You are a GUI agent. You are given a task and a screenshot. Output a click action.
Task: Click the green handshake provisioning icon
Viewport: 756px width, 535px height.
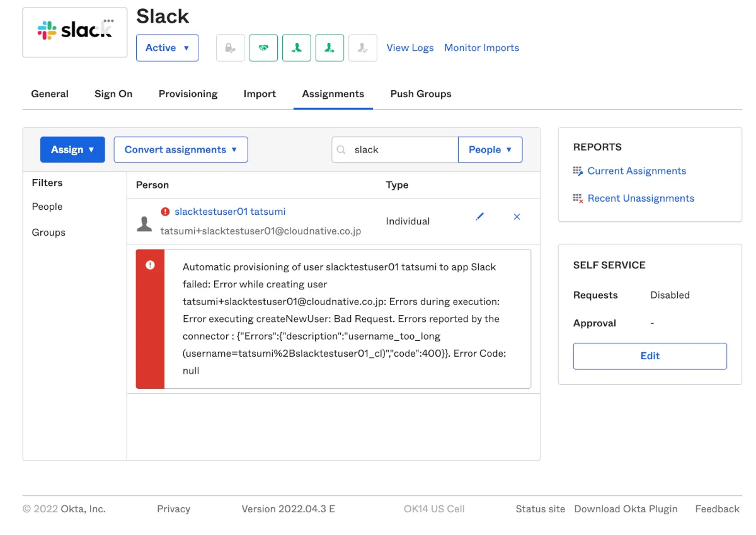pyautogui.click(x=263, y=48)
